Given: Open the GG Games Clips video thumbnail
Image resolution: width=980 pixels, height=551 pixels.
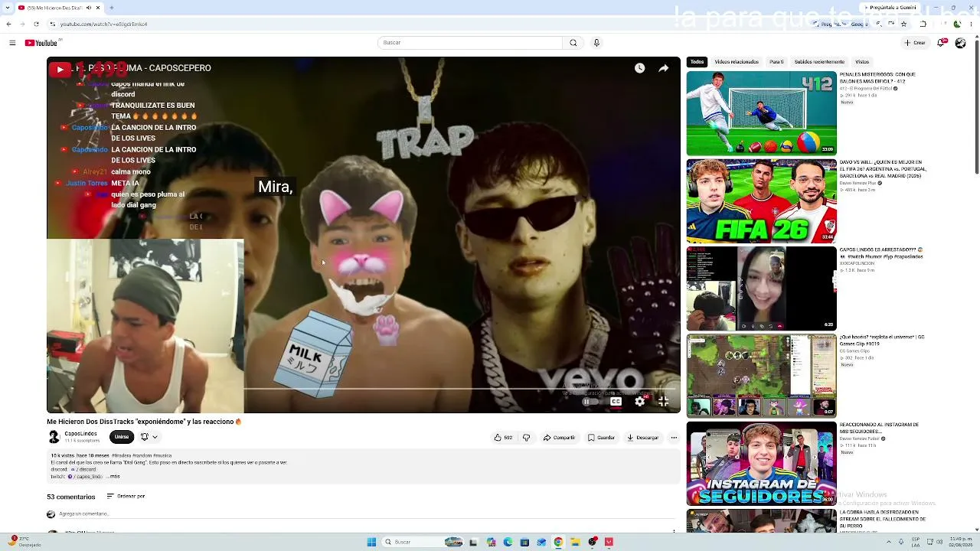Looking at the screenshot, I should coord(762,376).
